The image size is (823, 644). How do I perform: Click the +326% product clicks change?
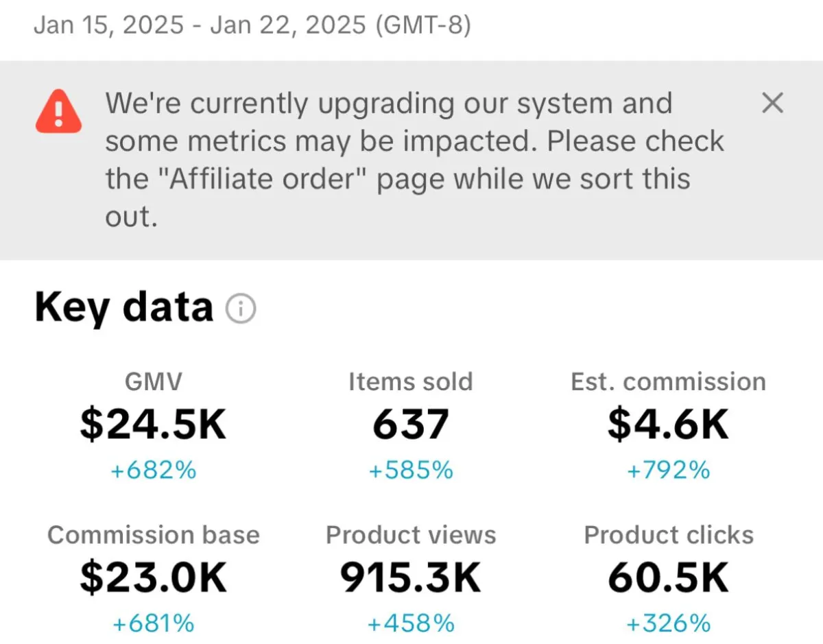pyautogui.click(x=668, y=624)
